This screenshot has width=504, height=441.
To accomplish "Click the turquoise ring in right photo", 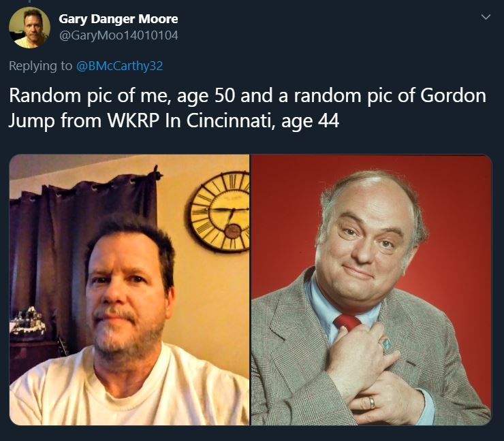I will point(386,344).
